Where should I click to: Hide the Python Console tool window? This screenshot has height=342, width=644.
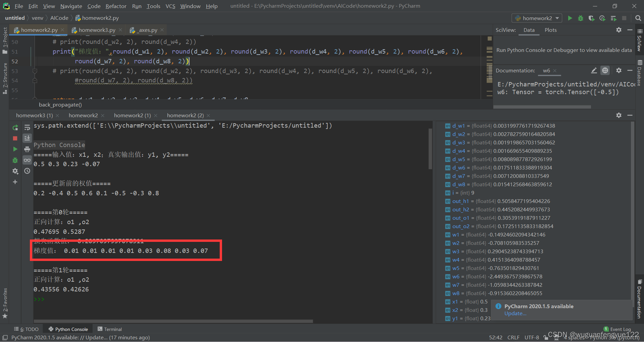coord(630,115)
